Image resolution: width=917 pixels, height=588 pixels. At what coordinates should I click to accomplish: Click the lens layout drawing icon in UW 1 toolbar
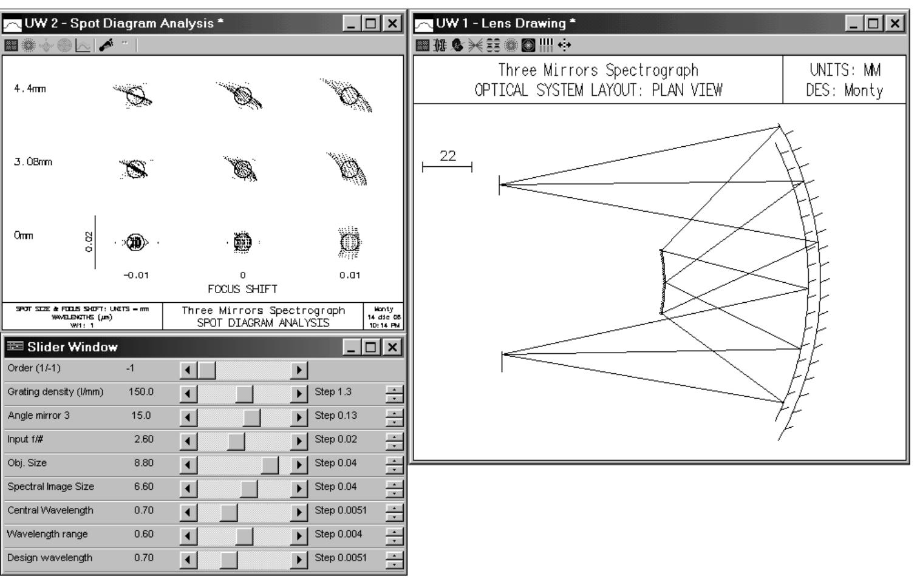coord(440,45)
